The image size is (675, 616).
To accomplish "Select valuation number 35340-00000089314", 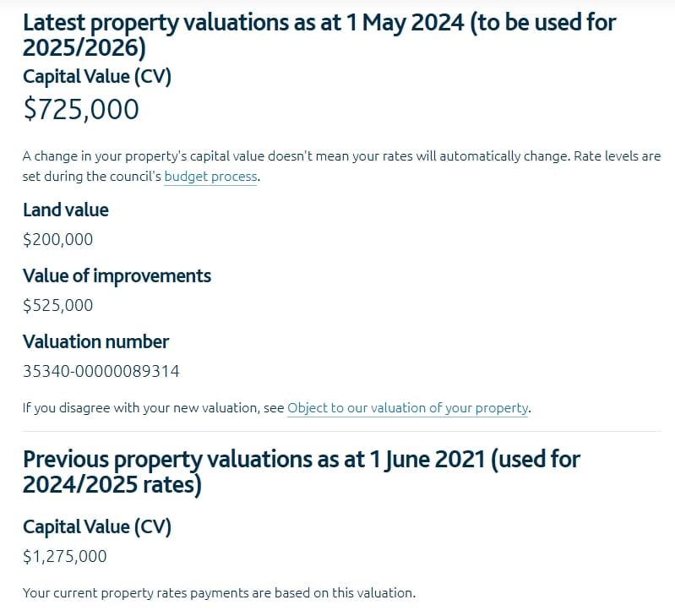I will (x=101, y=371).
